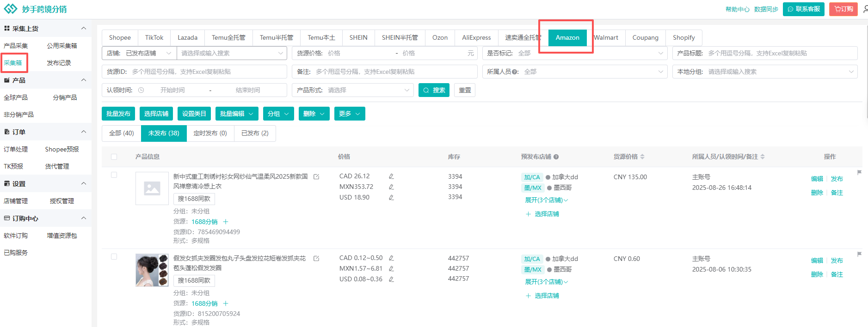This screenshot has width=868, height=327.
Task: Open the 批量编辑 dropdown
Action: coord(236,114)
